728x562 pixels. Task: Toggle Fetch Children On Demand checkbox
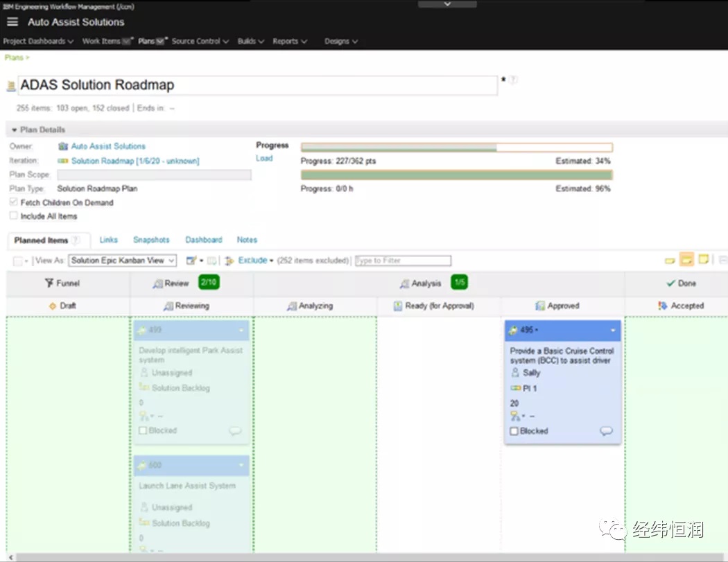[13, 202]
